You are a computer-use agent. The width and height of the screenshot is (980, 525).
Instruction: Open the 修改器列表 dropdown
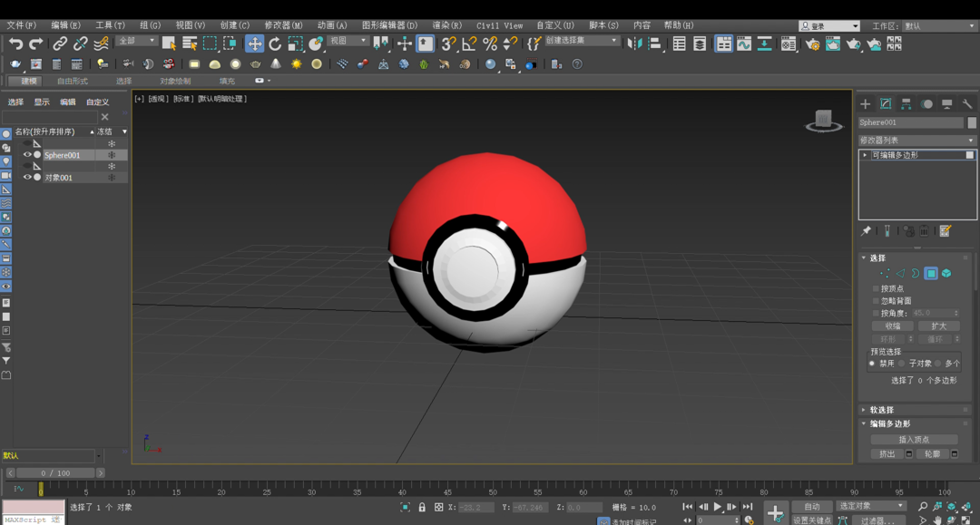point(917,141)
